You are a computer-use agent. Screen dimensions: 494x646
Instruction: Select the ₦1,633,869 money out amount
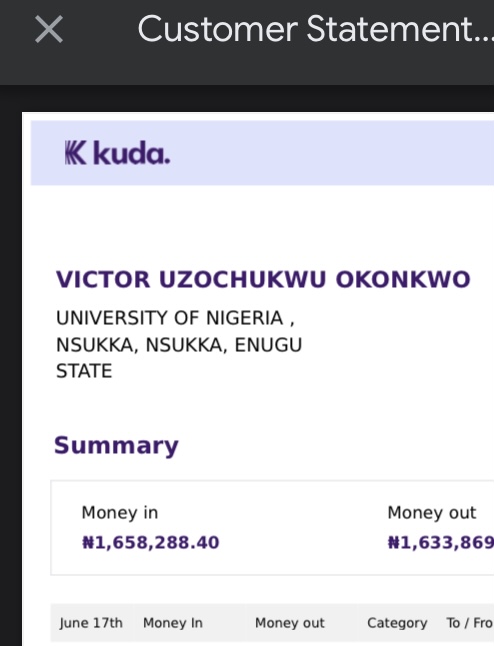(440, 543)
